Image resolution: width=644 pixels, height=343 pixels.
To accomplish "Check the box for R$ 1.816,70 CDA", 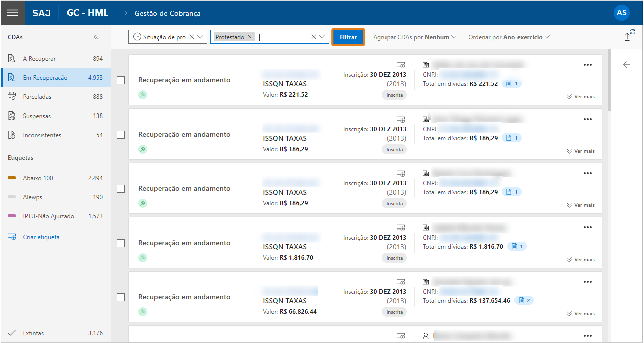I will pos(121,243).
